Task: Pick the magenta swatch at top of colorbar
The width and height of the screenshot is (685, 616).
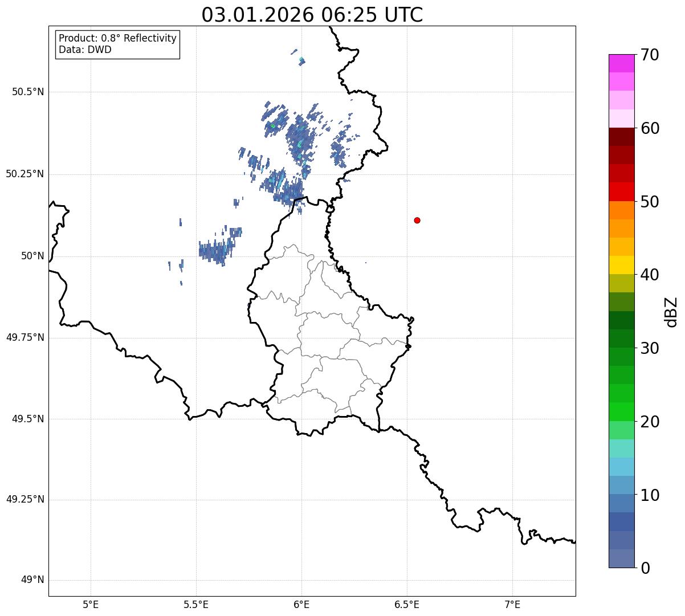Action: (x=621, y=63)
